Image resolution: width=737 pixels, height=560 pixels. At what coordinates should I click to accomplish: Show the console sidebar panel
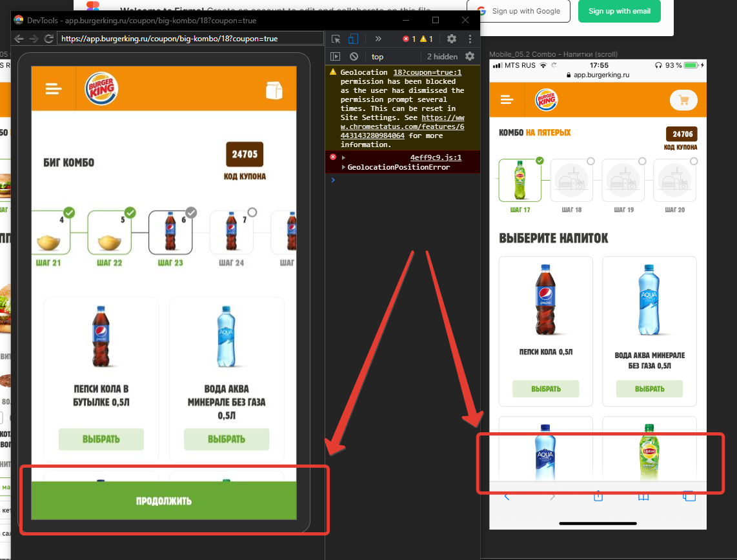pos(336,57)
